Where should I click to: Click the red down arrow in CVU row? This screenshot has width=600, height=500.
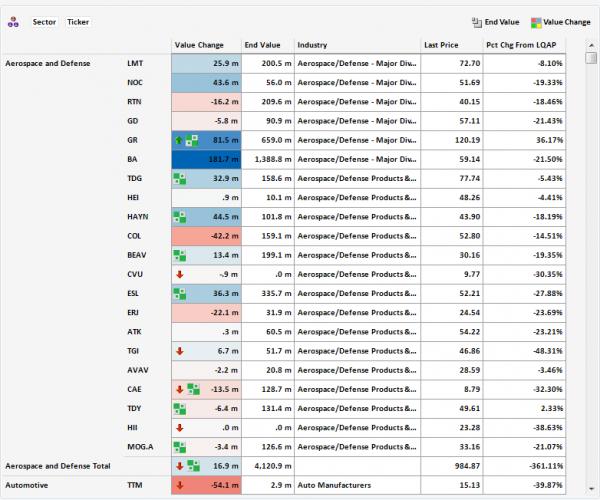tap(179, 275)
